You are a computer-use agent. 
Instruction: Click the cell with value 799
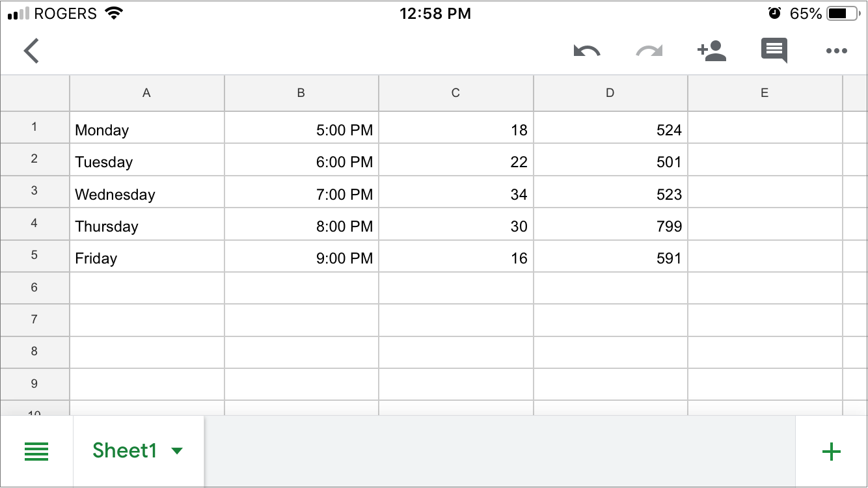(x=610, y=226)
